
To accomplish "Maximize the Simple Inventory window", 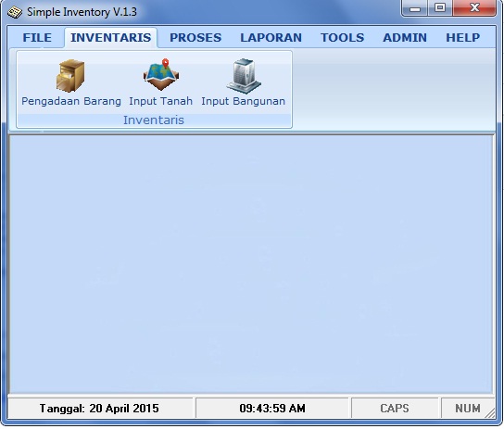I will [440, 7].
